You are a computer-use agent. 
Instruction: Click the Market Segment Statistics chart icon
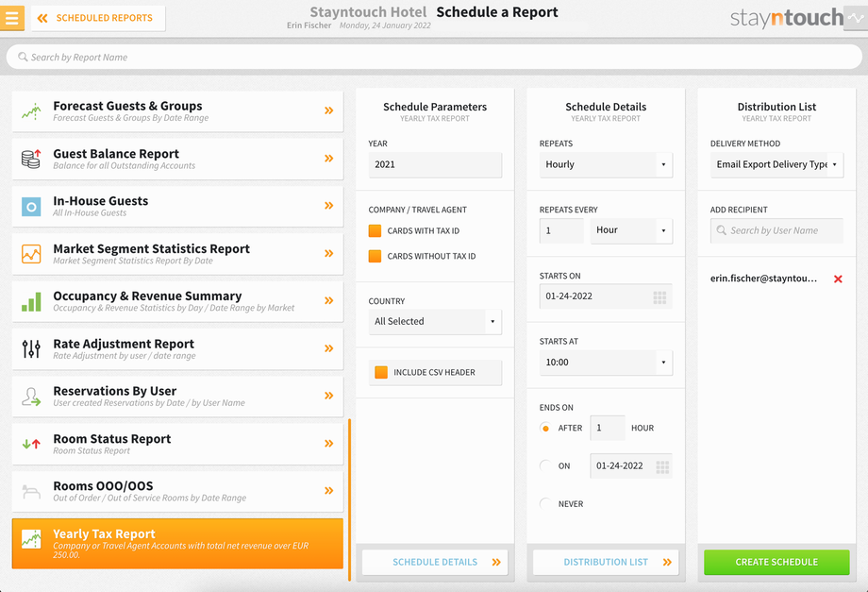(31, 254)
